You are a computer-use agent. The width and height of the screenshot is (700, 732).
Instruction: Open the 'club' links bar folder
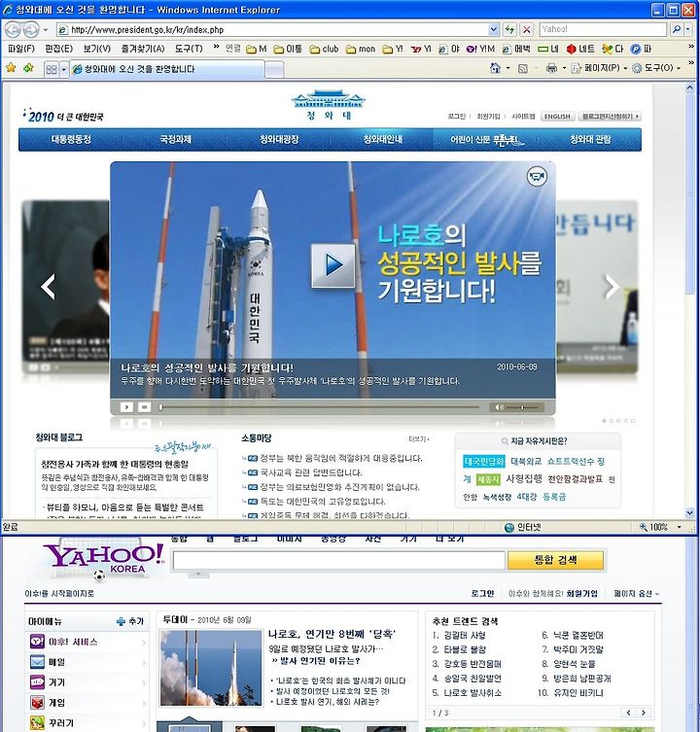324,49
